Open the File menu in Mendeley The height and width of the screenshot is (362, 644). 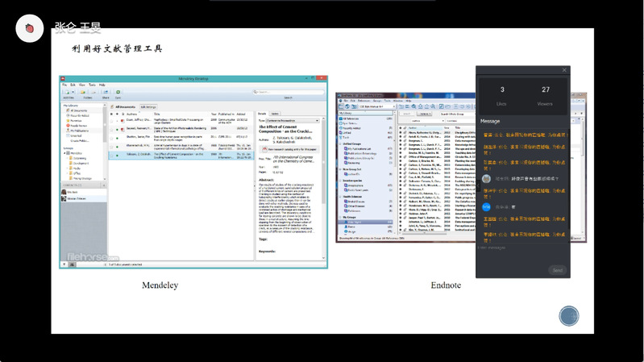pyautogui.click(x=64, y=85)
